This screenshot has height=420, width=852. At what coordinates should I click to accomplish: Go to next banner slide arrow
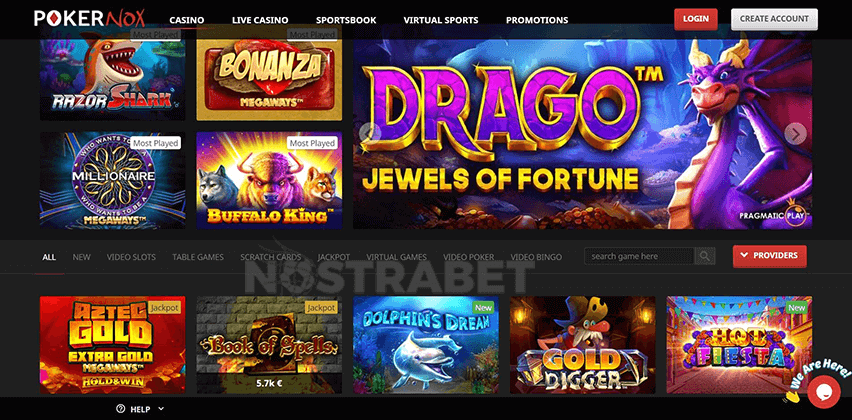point(796,134)
